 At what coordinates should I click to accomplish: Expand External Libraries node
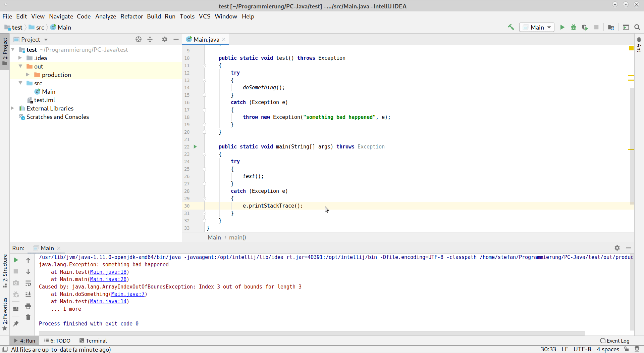point(13,108)
